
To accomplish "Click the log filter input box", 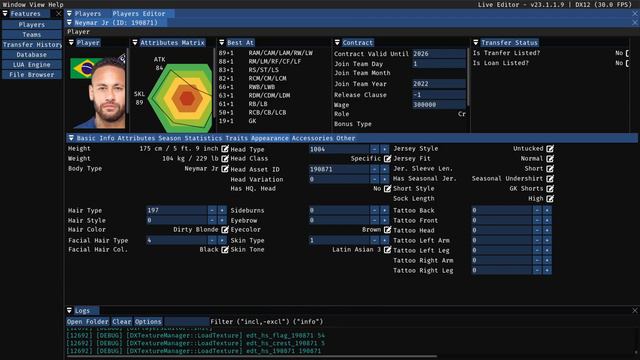I will coord(187,322).
